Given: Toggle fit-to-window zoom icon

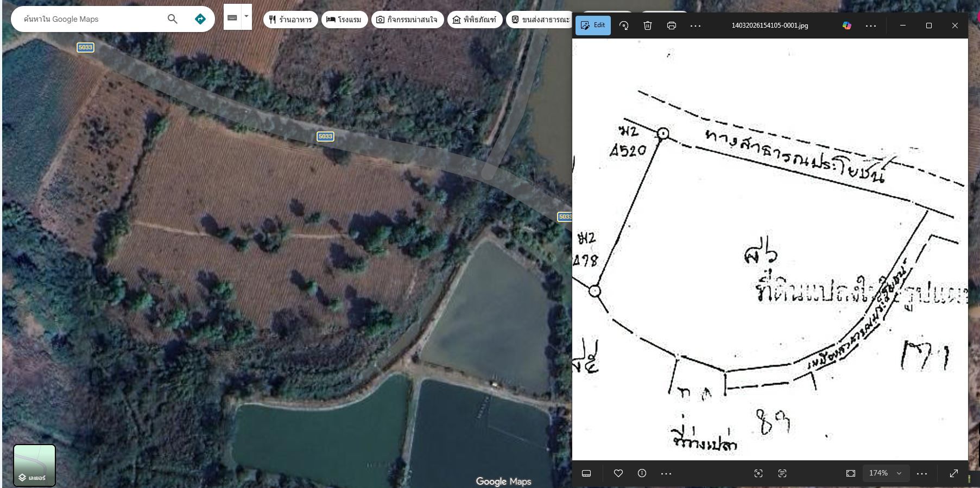Looking at the screenshot, I should (x=851, y=473).
